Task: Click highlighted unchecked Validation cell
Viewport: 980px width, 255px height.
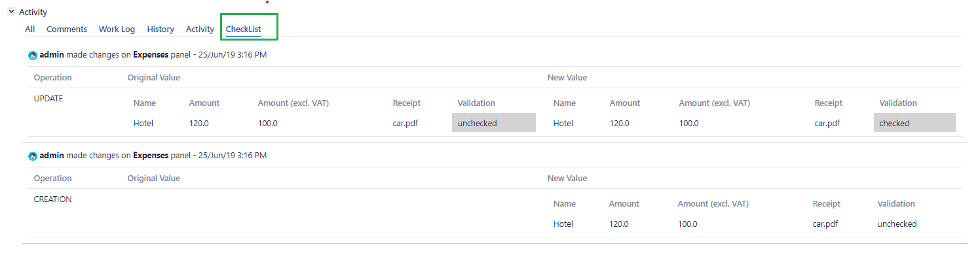Action: tap(494, 123)
